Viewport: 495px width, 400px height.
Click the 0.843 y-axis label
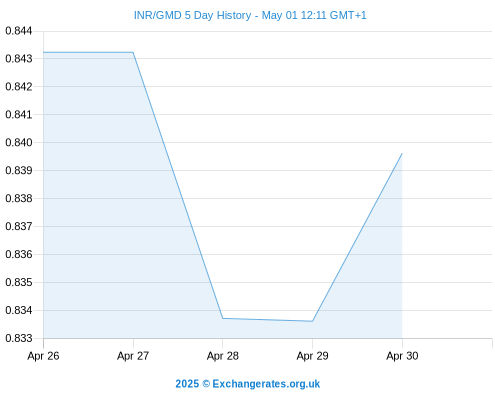tap(19, 59)
